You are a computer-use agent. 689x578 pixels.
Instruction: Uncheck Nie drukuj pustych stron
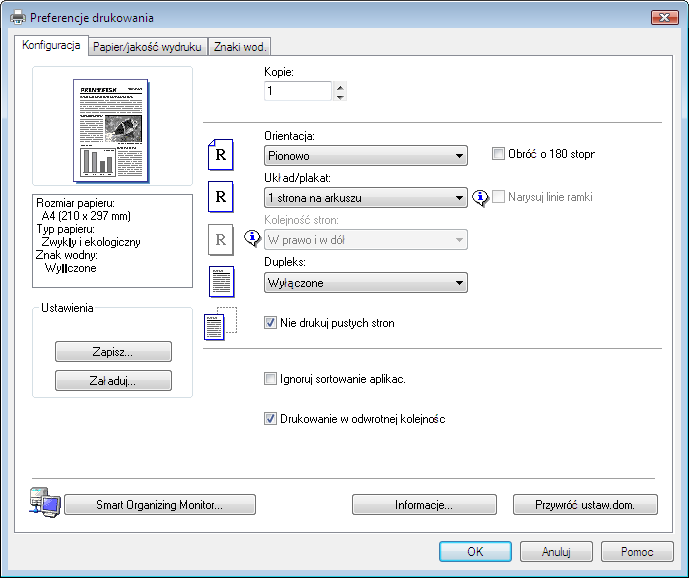(x=270, y=323)
